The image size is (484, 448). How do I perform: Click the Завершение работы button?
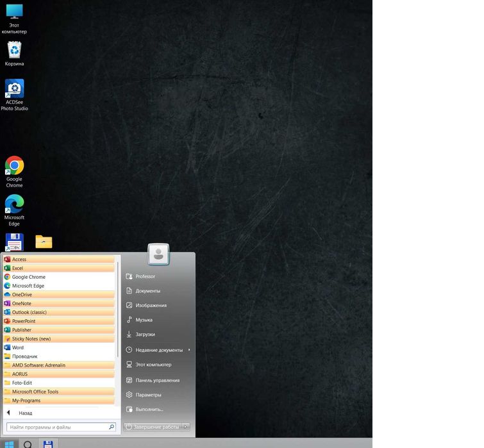click(153, 427)
